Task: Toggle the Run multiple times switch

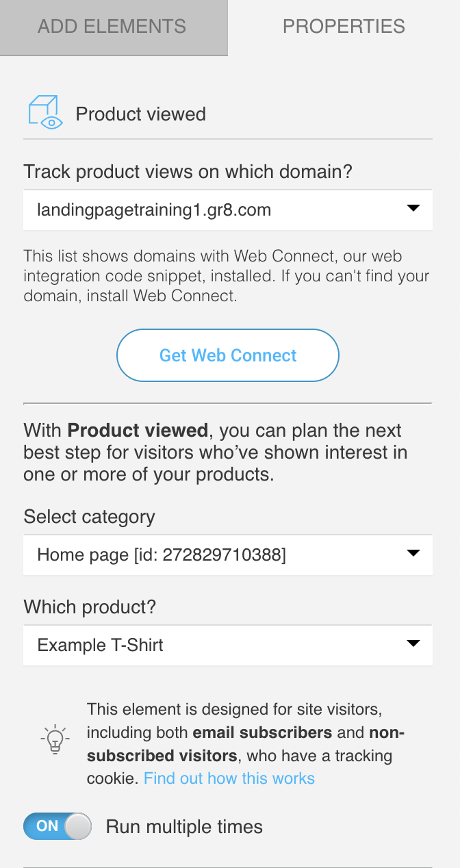Action: 57,826
